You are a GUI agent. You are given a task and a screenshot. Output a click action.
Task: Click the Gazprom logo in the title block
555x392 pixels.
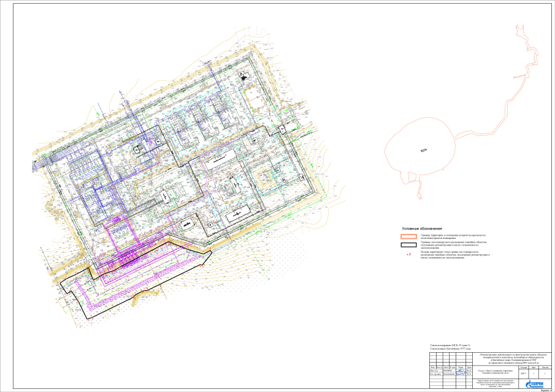[x=534, y=383]
